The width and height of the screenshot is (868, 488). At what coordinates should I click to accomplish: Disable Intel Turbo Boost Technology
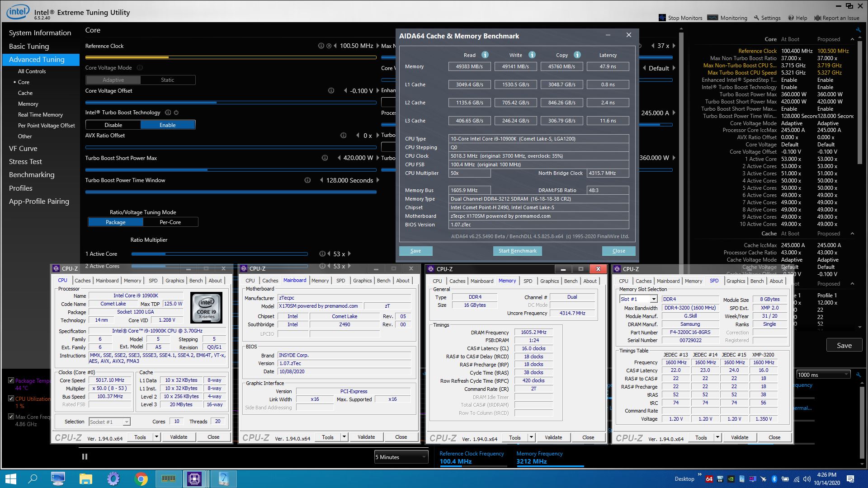(x=113, y=125)
